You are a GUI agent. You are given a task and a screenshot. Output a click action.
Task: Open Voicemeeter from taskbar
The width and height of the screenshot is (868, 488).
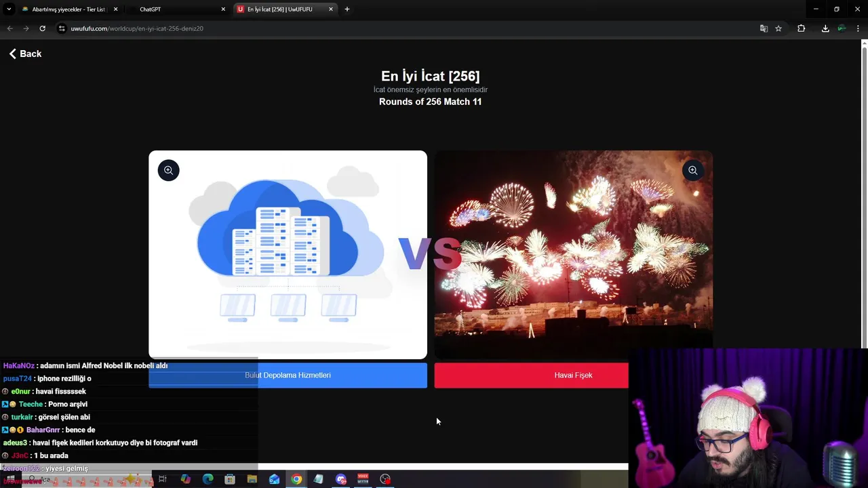363,479
